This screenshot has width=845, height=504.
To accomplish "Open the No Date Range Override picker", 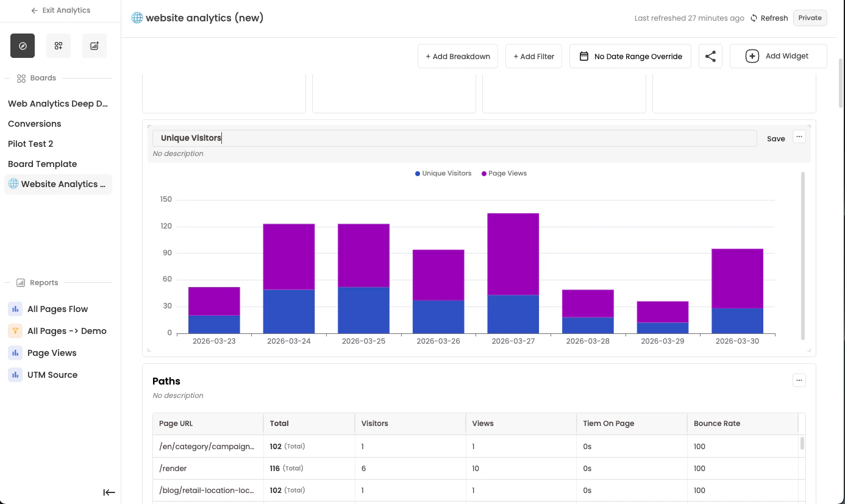I will (x=630, y=56).
